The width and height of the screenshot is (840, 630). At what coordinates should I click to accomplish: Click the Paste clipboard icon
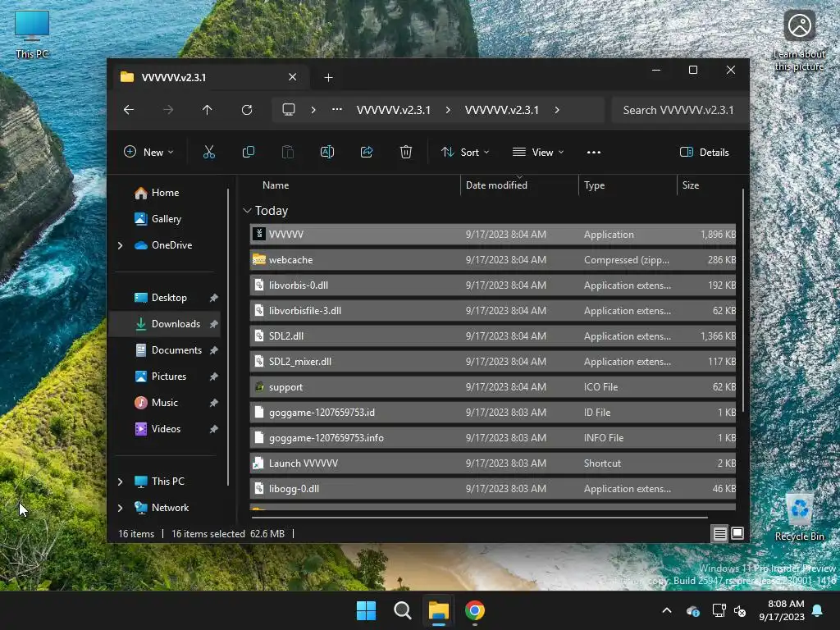pos(288,152)
